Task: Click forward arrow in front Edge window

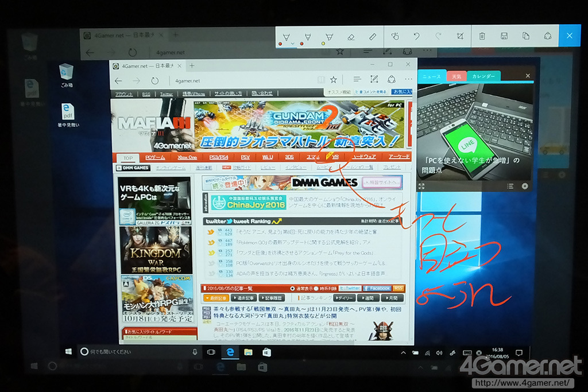Action: coord(137,80)
